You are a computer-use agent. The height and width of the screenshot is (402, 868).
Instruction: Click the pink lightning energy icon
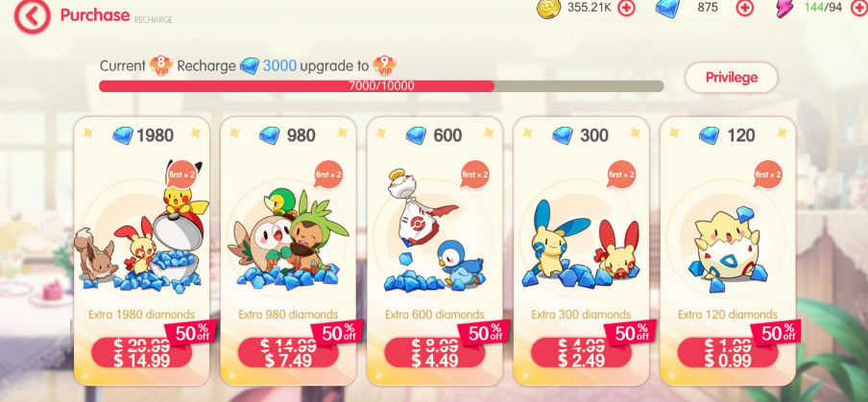[x=784, y=9]
